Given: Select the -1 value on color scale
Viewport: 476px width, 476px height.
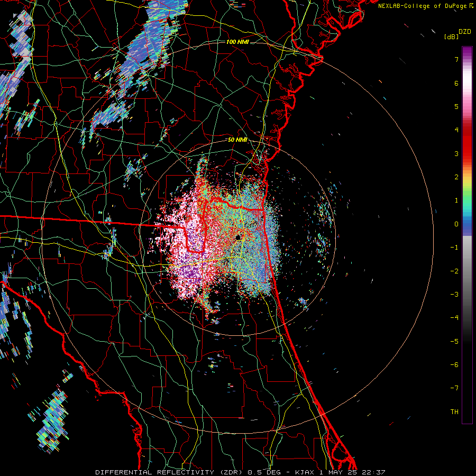Looking at the screenshot, I should click(454, 248).
